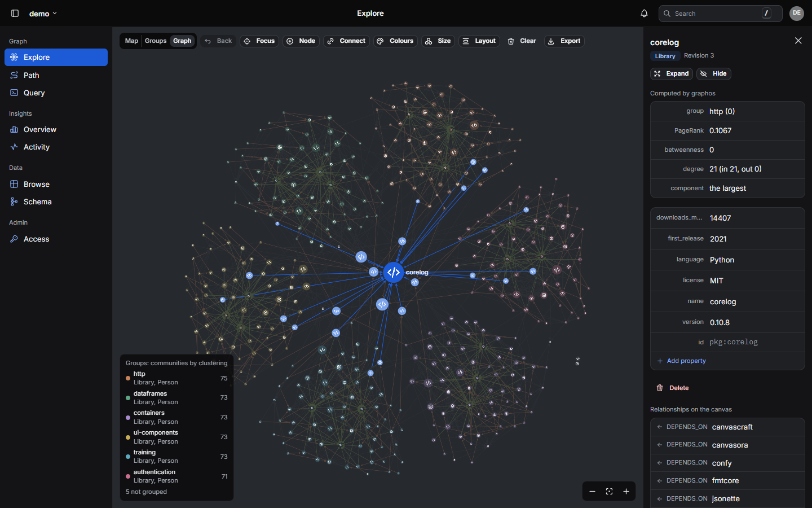Zoom out of the graph canvas

pos(592,492)
